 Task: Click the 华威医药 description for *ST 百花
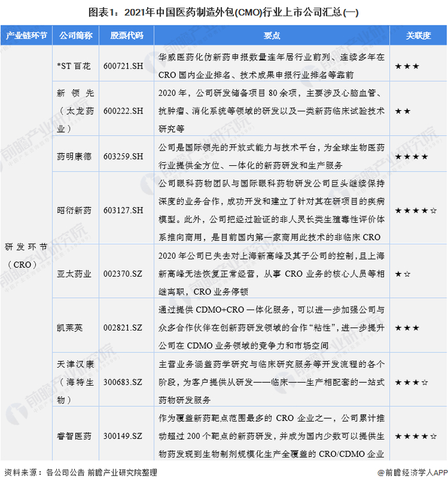click(x=271, y=66)
